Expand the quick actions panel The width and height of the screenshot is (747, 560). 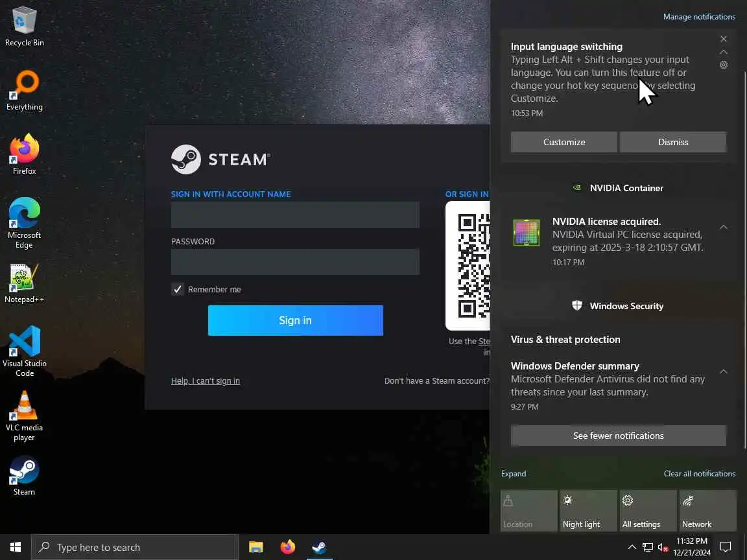(x=514, y=473)
